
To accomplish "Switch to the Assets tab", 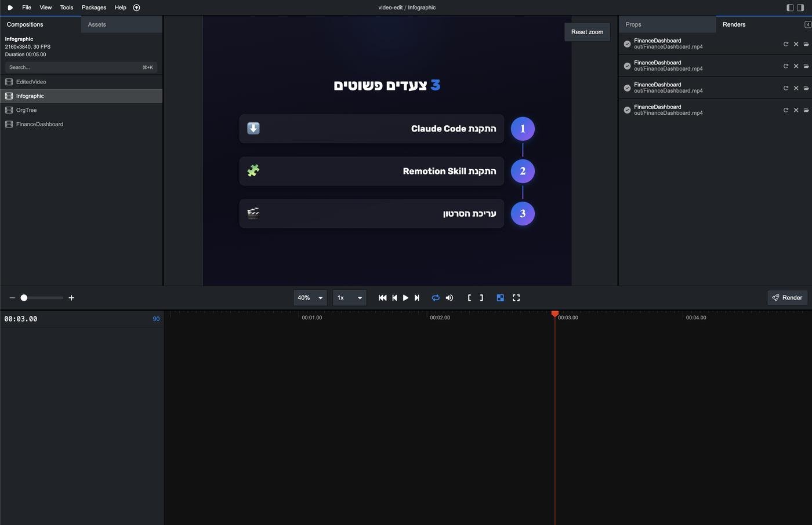I will tap(97, 24).
